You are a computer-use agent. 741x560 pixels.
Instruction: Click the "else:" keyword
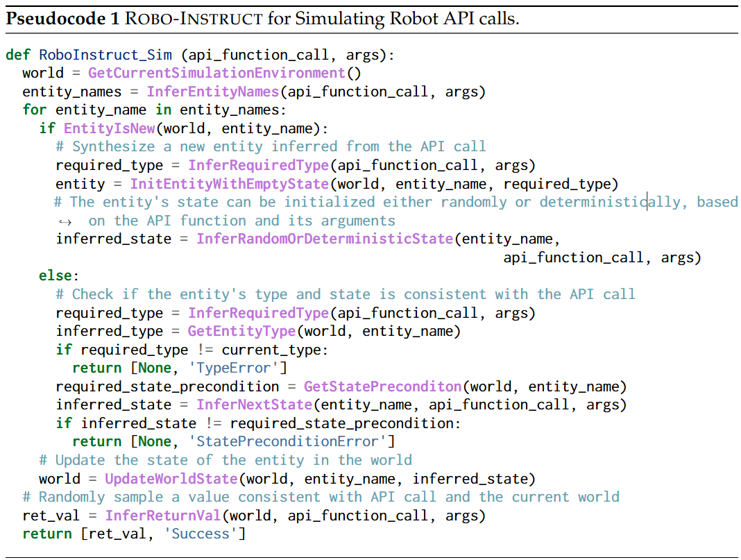click(x=59, y=275)
